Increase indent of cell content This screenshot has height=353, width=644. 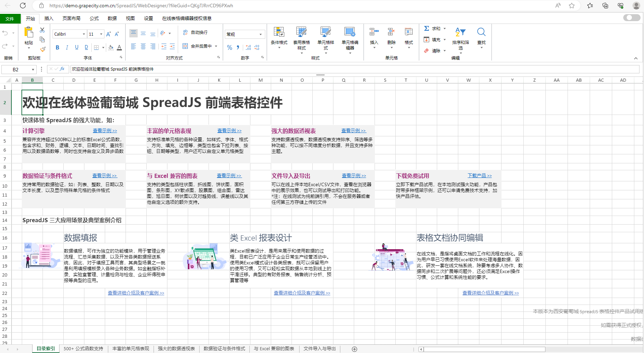pos(172,46)
